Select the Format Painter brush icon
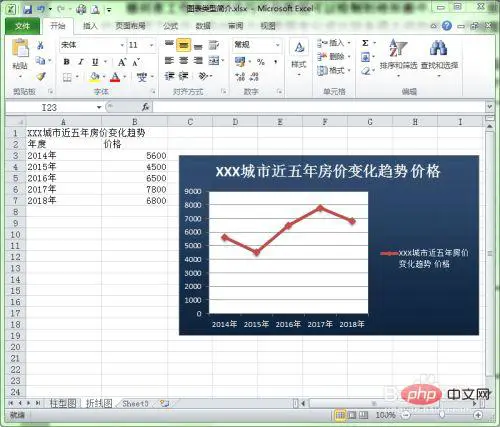Viewport: 500px width, 427px height. (41, 77)
